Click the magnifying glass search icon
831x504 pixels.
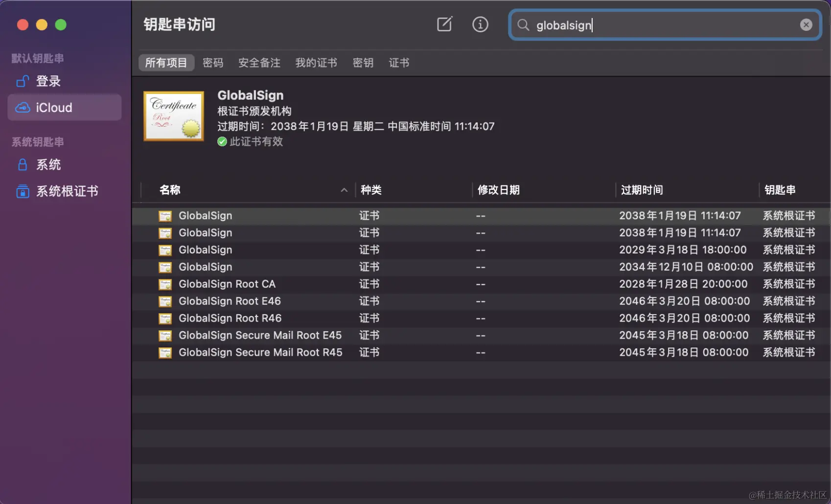pyautogui.click(x=523, y=25)
